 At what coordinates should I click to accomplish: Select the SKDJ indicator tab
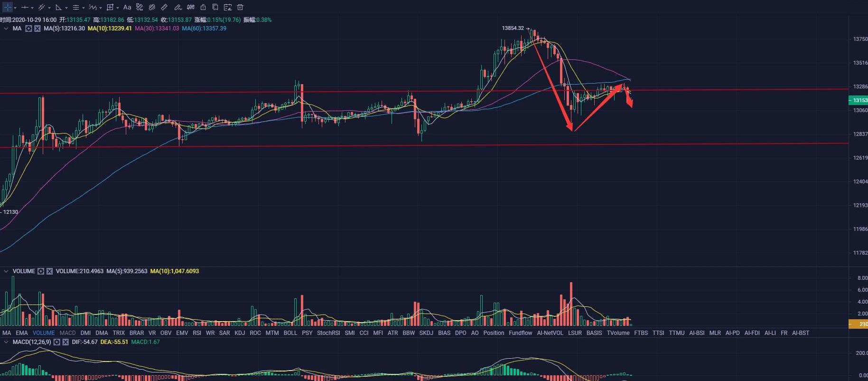(x=426, y=333)
